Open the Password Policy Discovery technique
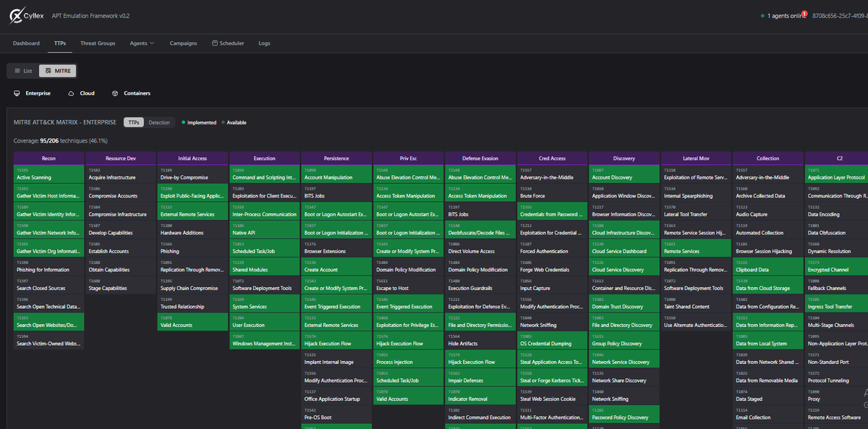868x429 pixels. tap(624, 414)
